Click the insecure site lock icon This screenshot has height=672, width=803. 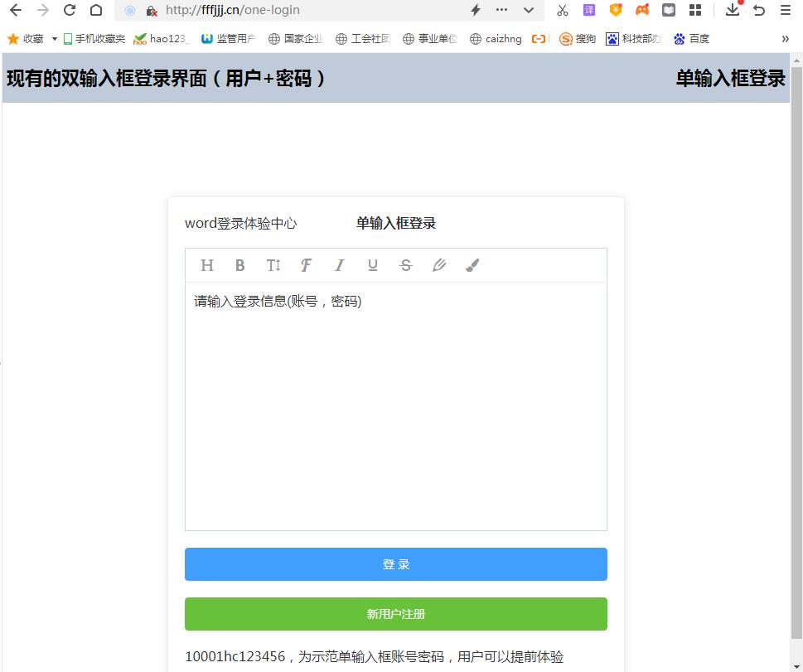[152, 11]
